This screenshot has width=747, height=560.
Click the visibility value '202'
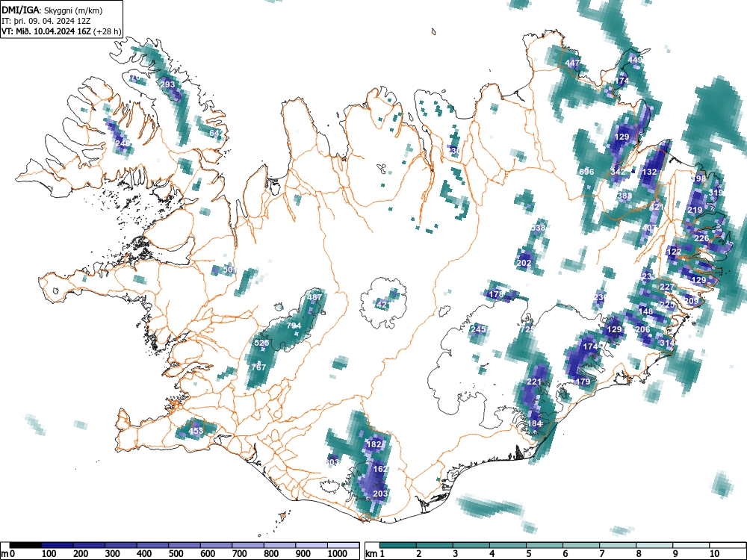524,263
